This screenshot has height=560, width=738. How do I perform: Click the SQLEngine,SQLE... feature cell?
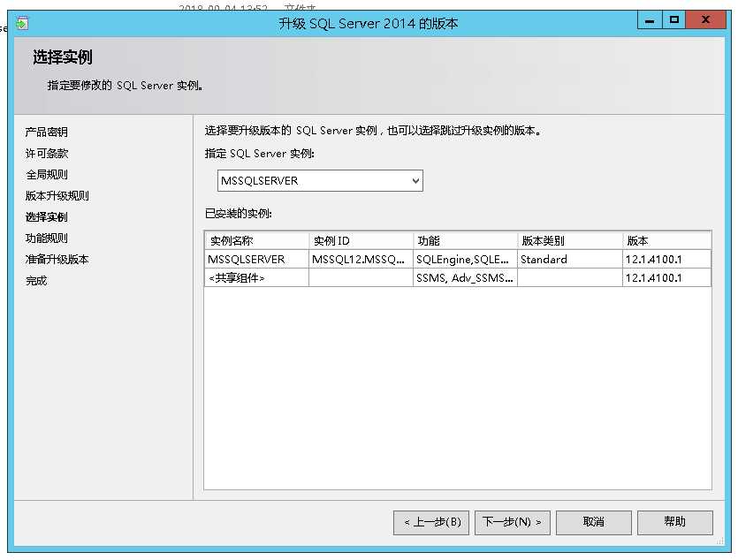coord(466,259)
